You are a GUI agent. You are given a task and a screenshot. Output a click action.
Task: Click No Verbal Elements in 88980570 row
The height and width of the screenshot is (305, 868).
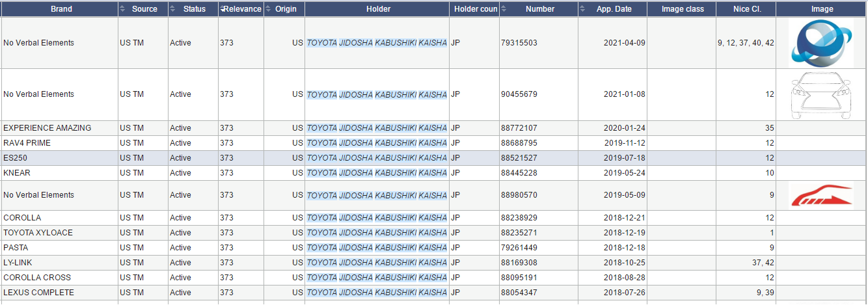point(38,195)
